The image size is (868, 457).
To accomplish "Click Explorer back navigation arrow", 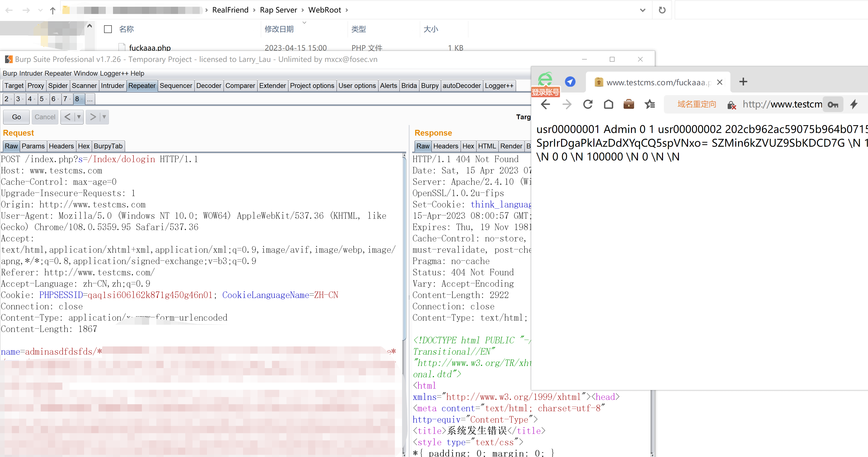I will click(9, 10).
